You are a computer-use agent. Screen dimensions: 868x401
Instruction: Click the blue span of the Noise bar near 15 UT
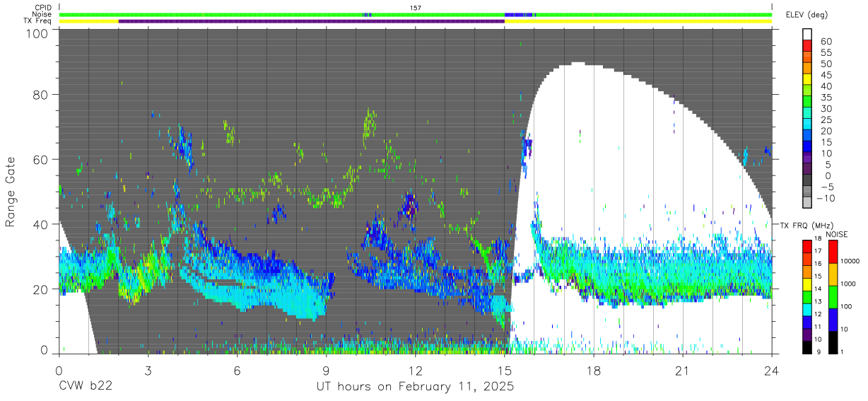pyautogui.click(x=520, y=14)
